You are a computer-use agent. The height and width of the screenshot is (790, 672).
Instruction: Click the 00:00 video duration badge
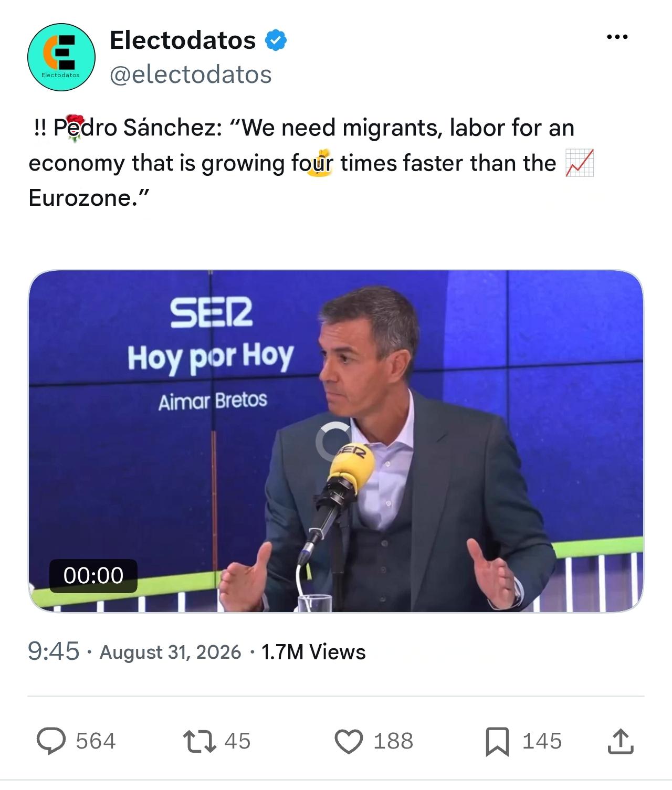point(93,576)
